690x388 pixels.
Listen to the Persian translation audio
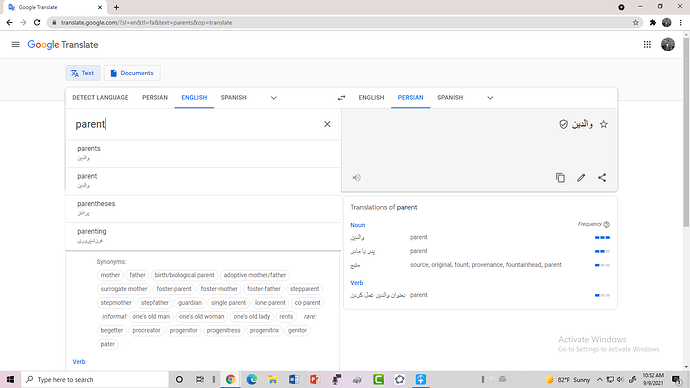point(356,178)
